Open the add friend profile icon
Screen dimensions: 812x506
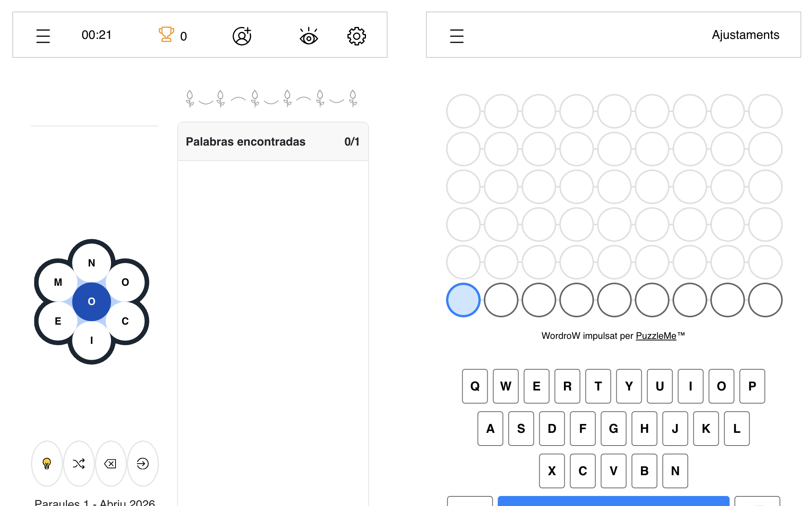click(242, 36)
